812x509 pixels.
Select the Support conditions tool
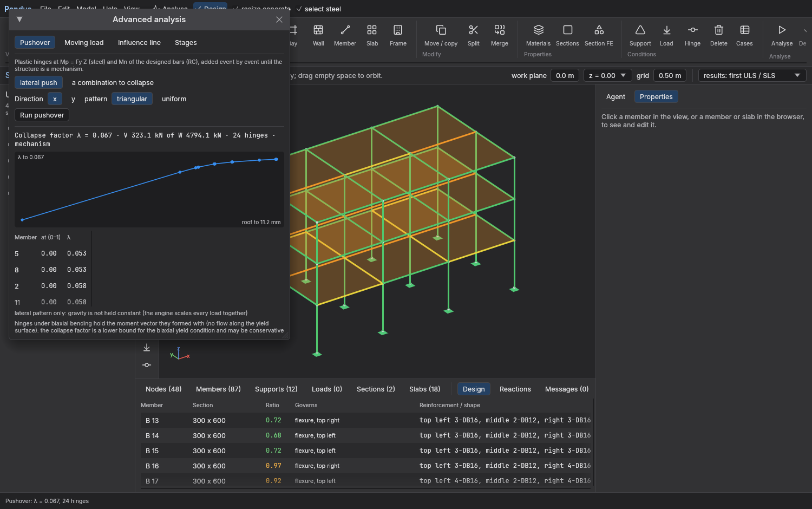click(x=640, y=36)
